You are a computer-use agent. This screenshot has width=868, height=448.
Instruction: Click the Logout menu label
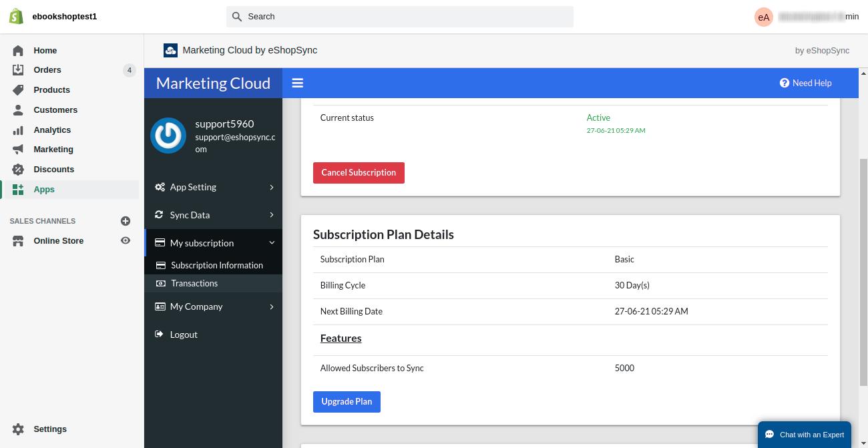point(184,334)
